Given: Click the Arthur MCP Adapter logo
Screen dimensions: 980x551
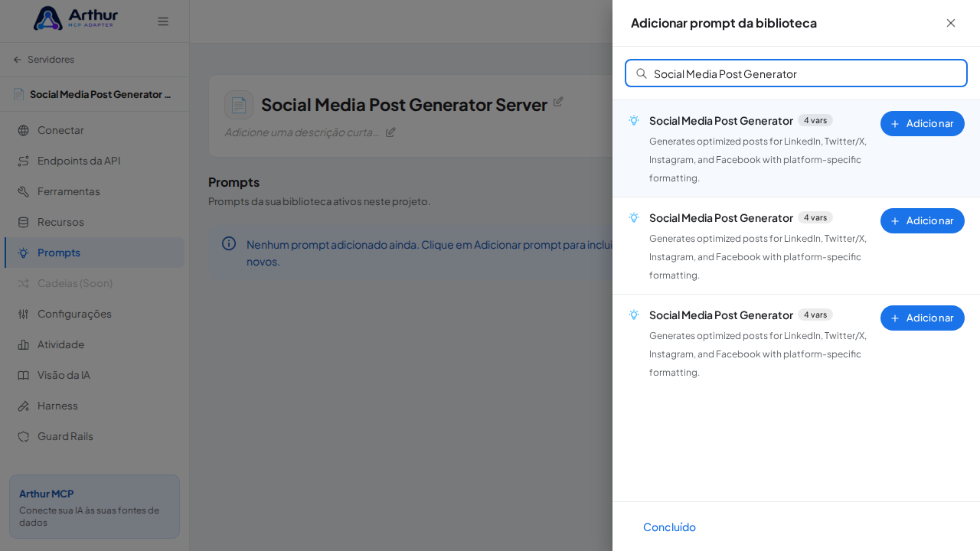Looking at the screenshot, I should [x=75, y=18].
